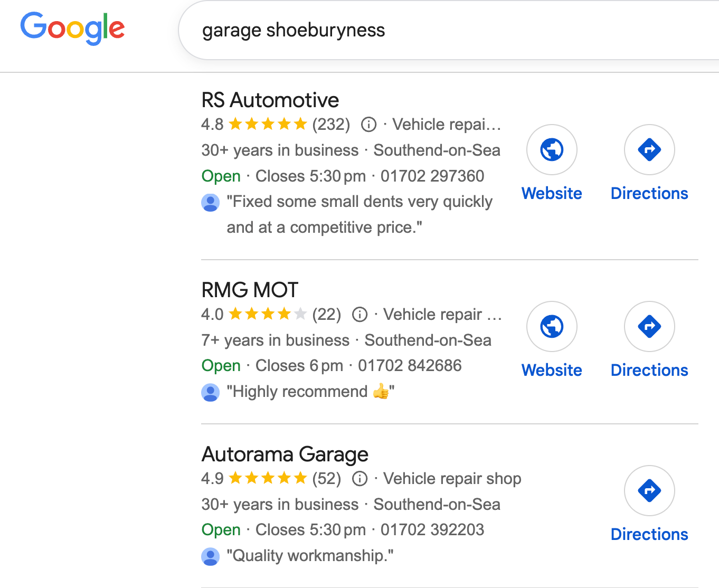Click phone number 01702 842686
Viewport: 719px width, 588px height.
point(410,365)
